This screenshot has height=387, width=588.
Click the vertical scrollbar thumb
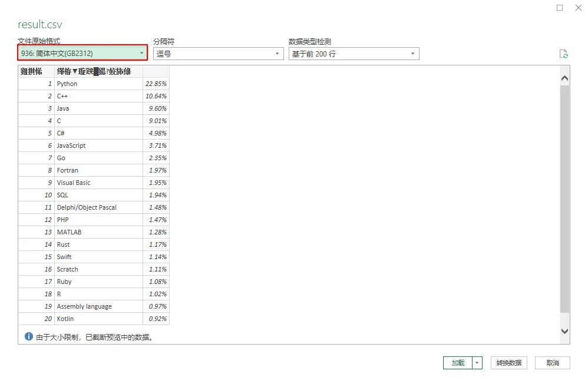[564, 199]
